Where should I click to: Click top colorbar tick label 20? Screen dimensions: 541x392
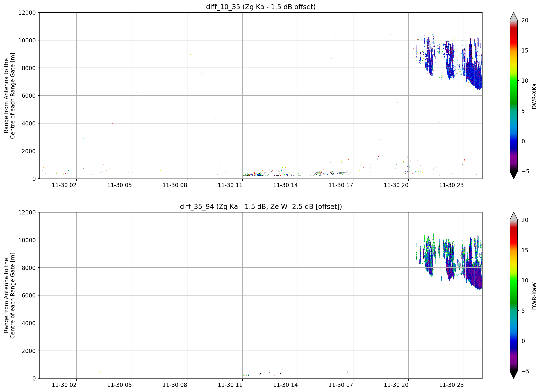(525, 20)
